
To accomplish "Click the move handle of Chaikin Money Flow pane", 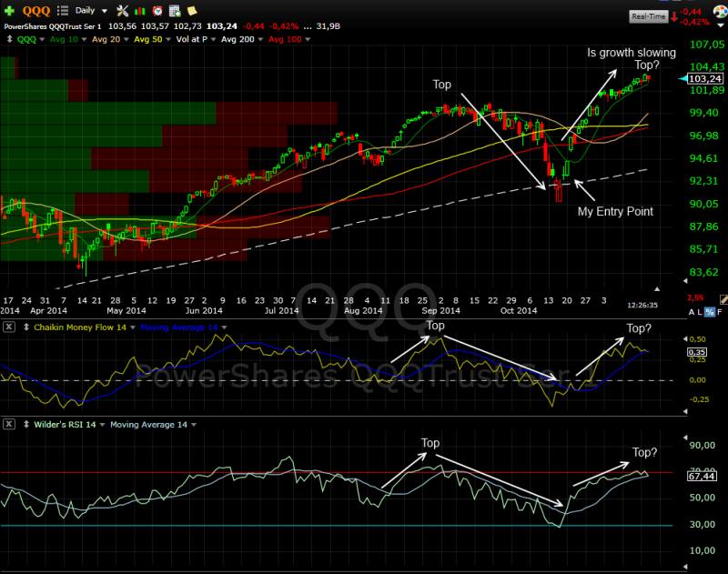I will (26, 327).
